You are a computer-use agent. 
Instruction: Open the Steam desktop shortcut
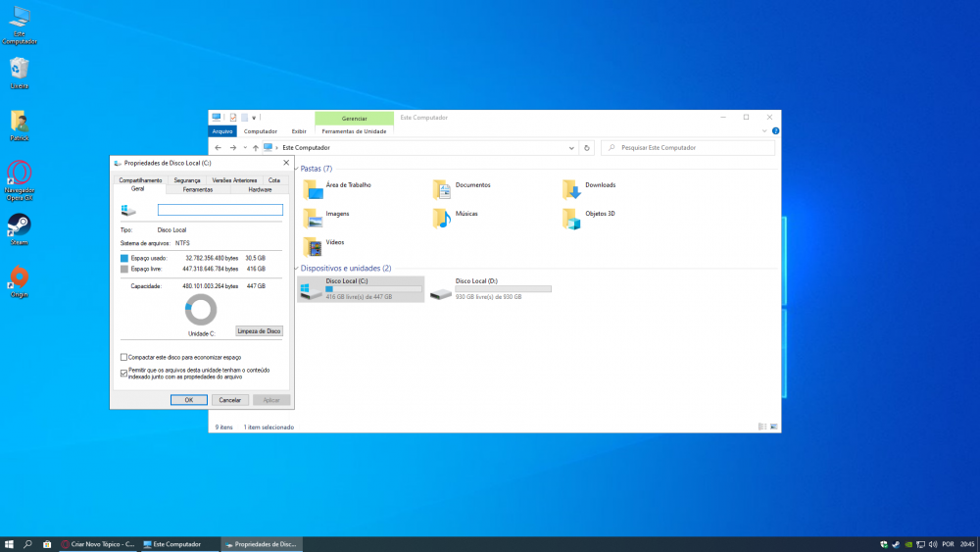coord(19,226)
